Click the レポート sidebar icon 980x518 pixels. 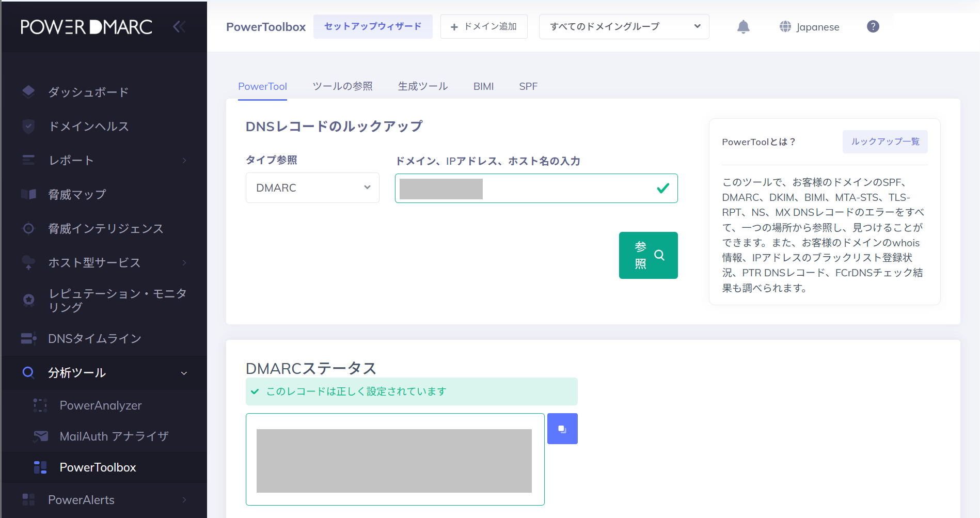coord(28,160)
